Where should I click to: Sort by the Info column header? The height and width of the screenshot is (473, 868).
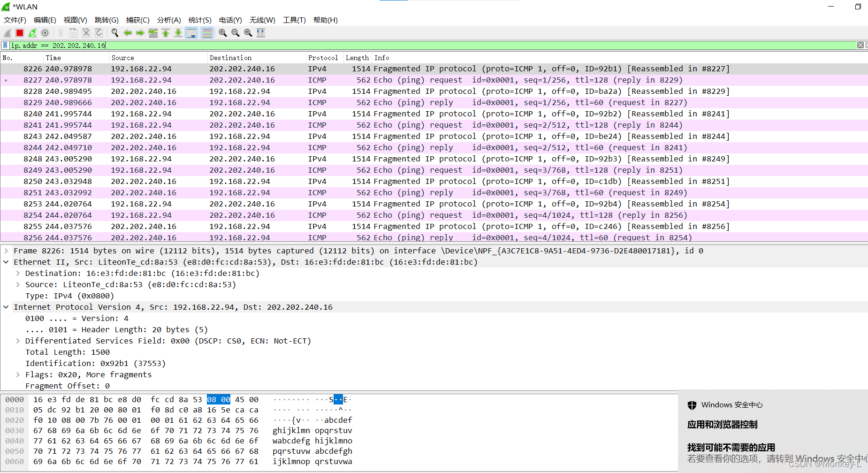tap(619, 58)
